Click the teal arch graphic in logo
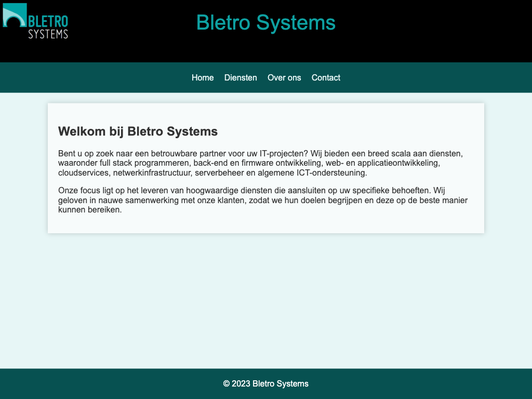The width and height of the screenshot is (532, 399). (x=15, y=15)
